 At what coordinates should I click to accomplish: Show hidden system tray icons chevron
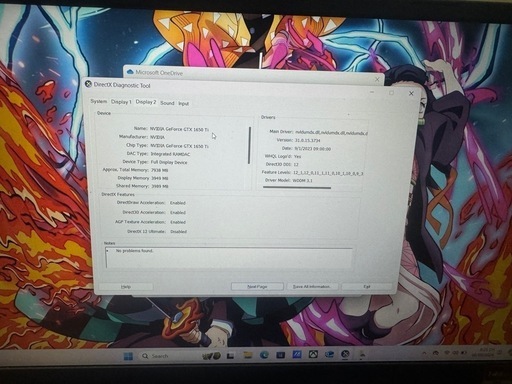pyautogui.click(x=424, y=353)
